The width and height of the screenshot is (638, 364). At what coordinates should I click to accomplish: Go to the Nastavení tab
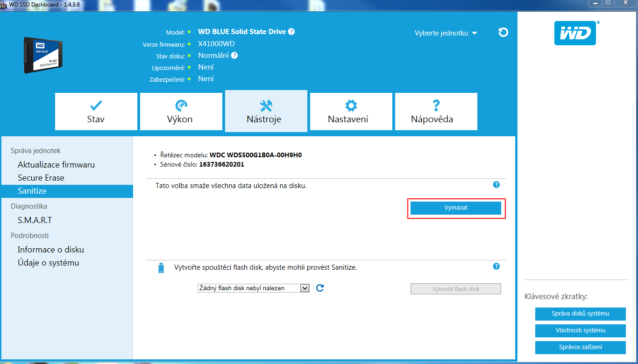[x=351, y=112]
